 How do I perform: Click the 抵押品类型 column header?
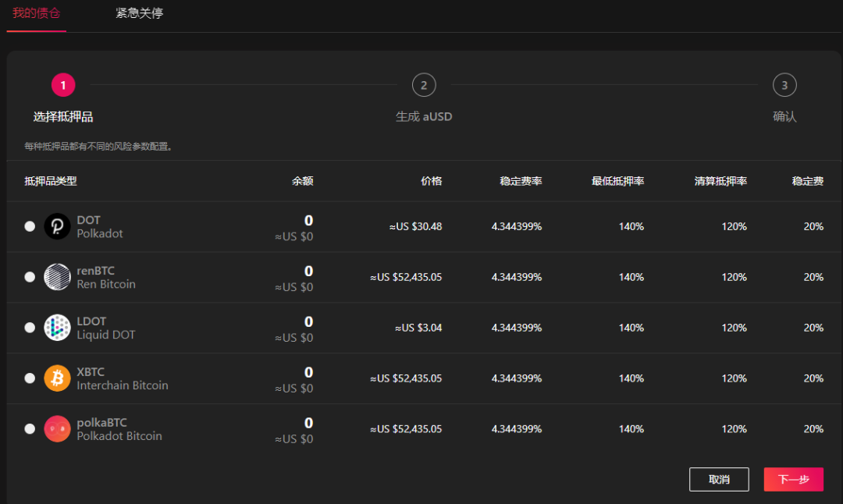point(51,181)
